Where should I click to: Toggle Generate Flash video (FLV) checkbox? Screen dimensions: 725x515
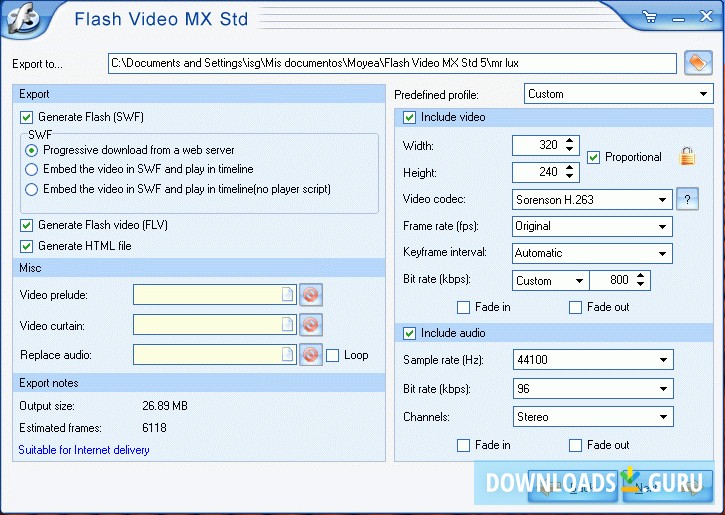tap(26, 225)
